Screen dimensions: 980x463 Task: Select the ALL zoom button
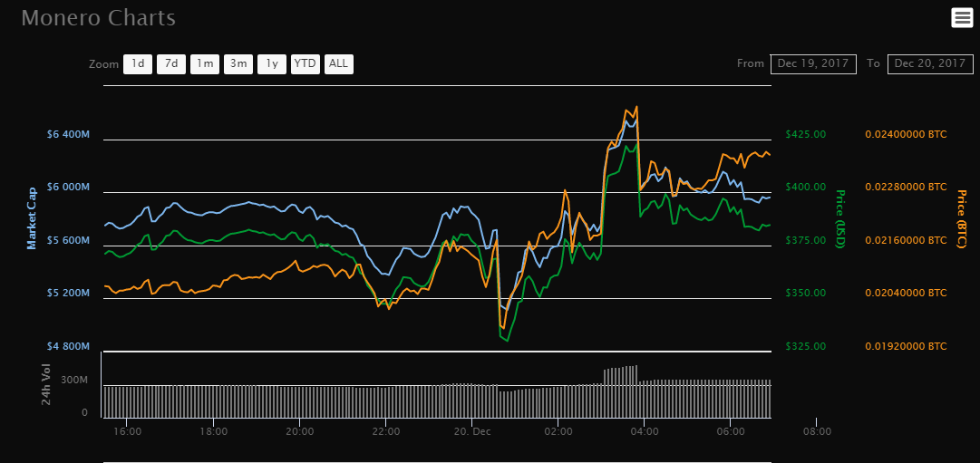coord(339,64)
